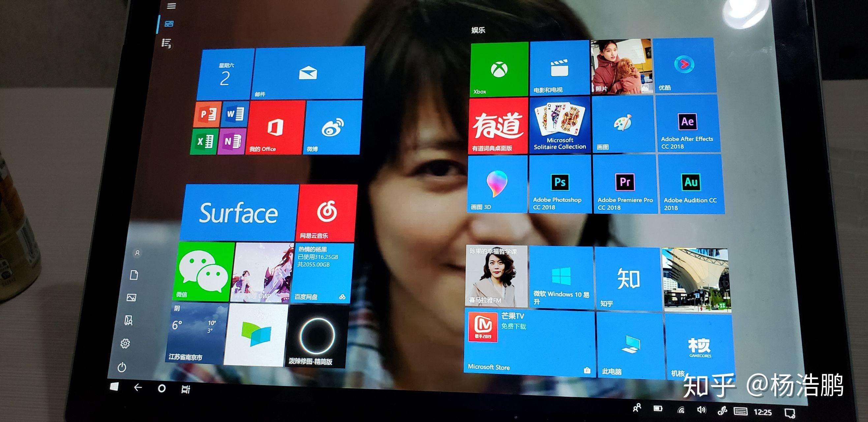Launch Adobe After Effects CC 2018
Screen dimensions: 868x422
687,124
